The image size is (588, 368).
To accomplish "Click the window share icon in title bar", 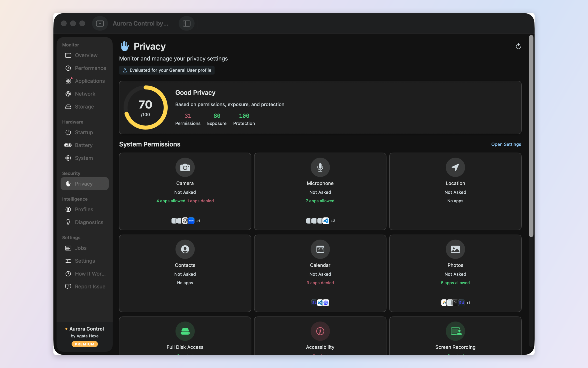I will tap(100, 23).
